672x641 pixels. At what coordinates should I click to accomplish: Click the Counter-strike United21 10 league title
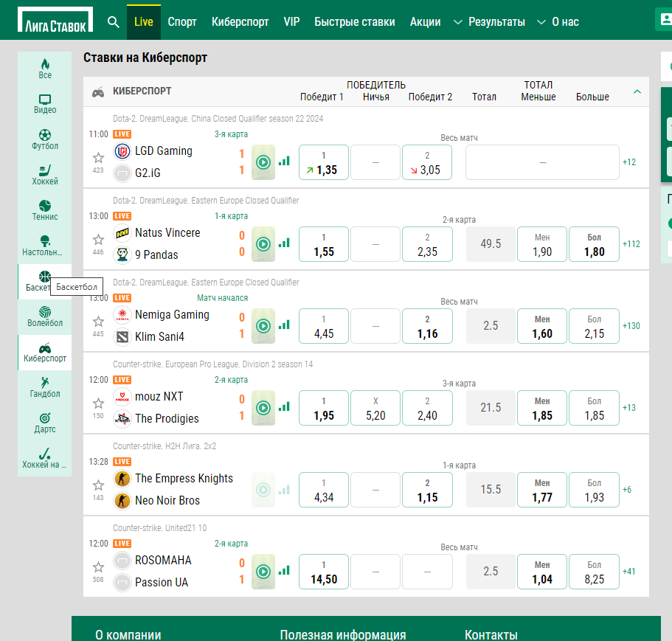pyautogui.click(x=159, y=528)
